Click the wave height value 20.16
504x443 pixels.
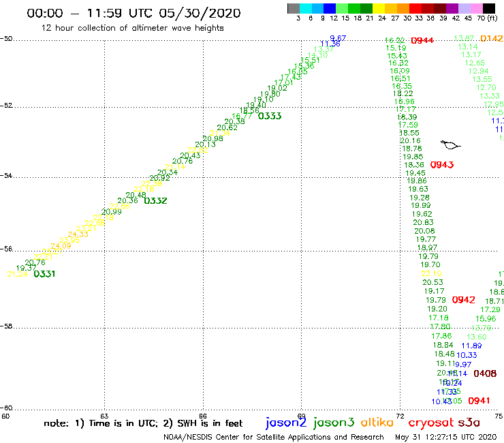coord(411,141)
